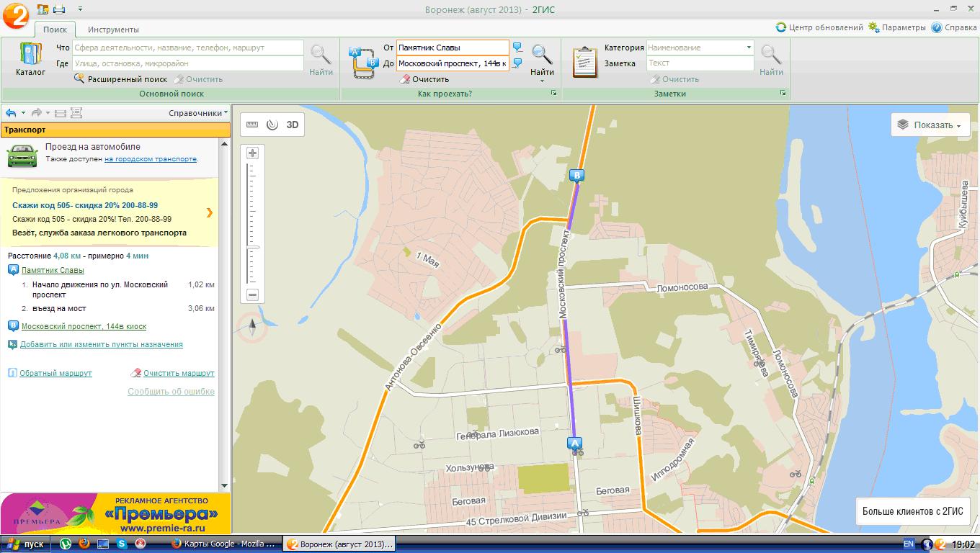Image resolution: width=980 pixels, height=553 pixels.
Task: Click the city map icon in quick access toolbar
Action: [x=43, y=9]
